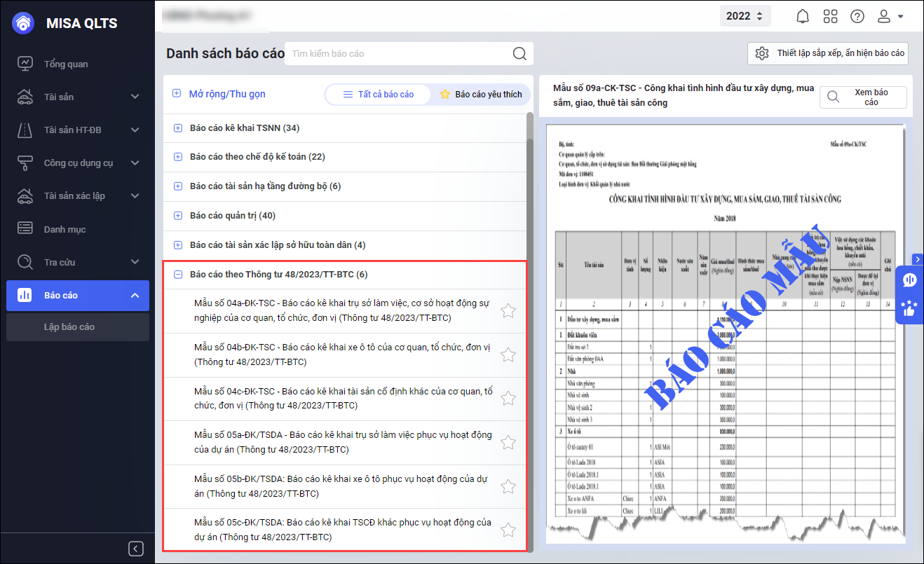The width and height of the screenshot is (924, 564).
Task: Switch to Báo cáo yêu thích tab
Action: click(481, 95)
